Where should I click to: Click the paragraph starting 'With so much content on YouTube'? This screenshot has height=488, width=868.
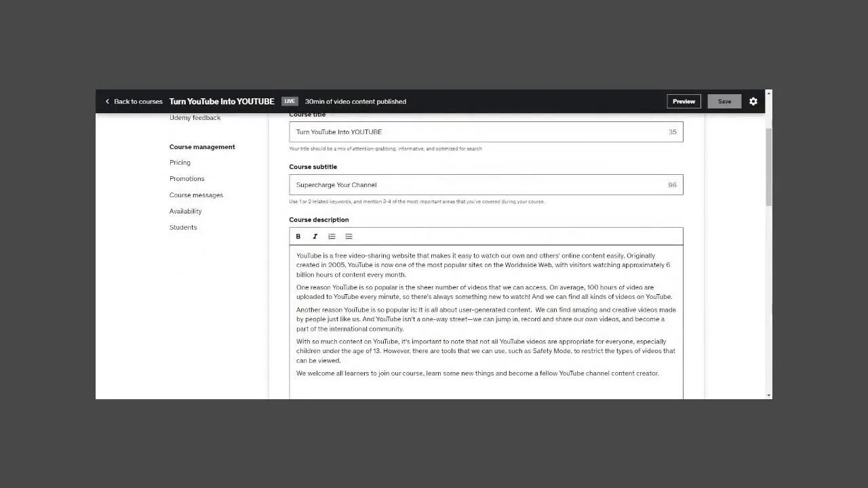486,351
